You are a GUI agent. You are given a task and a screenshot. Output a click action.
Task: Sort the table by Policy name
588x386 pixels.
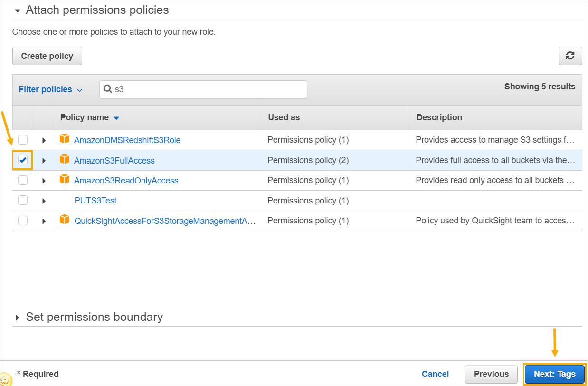click(x=90, y=117)
